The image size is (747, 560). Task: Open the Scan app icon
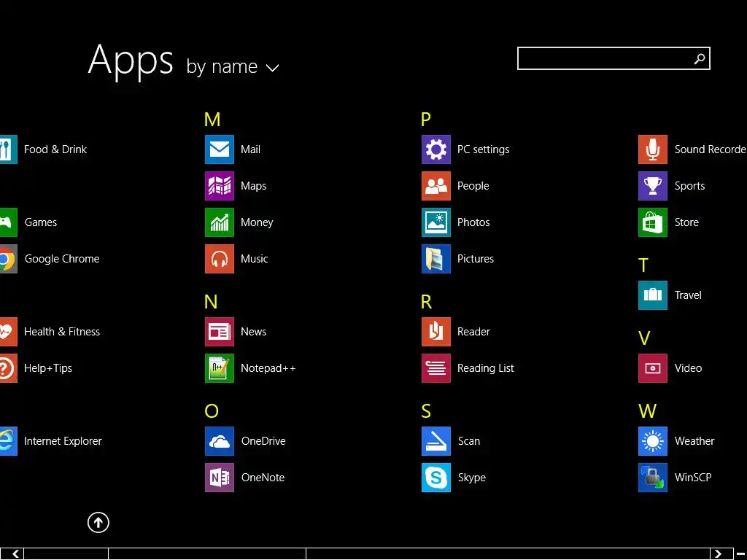click(x=436, y=441)
